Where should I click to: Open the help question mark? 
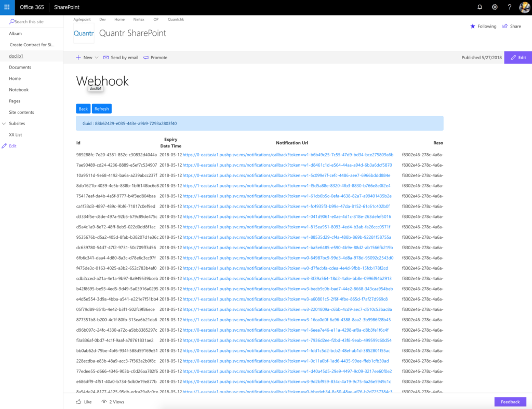(509, 7)
